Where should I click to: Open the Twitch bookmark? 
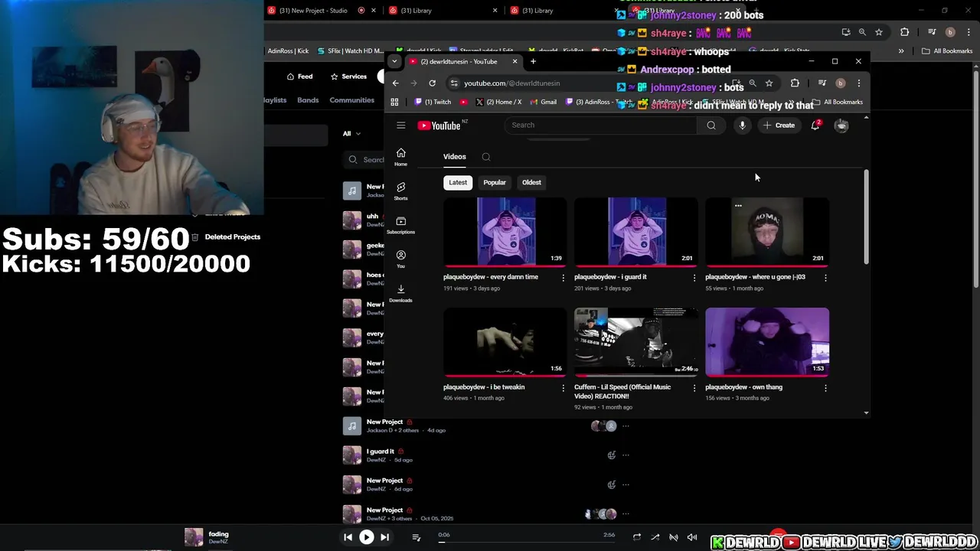[x=433, y=102]
